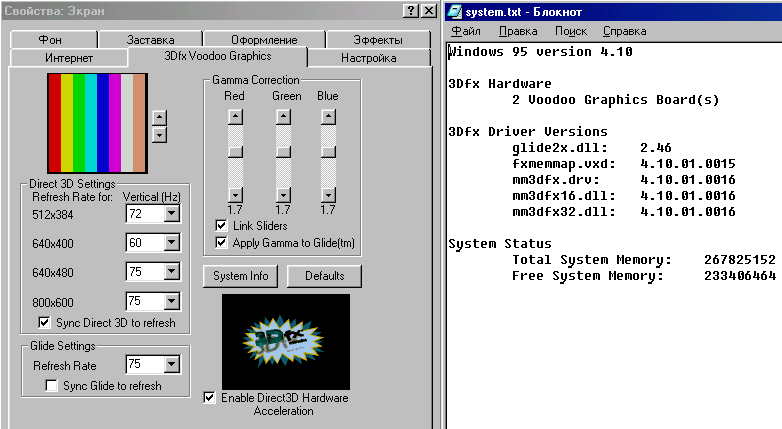Image resolution: width=782 pixels, height=429 pixels.
Task: Click the fxmemmap.vxd line in Notepad
Action: [x=623, y=164]
